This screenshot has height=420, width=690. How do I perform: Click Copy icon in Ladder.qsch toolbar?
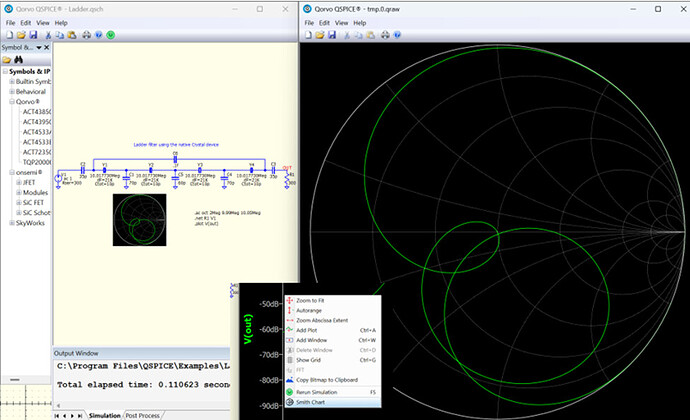[x=59, y=35]
